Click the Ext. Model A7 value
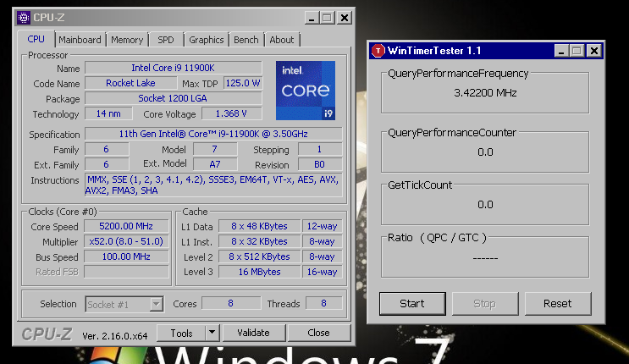Image resolution: width=629 pixels, height=364 pixels. point(215,164)
